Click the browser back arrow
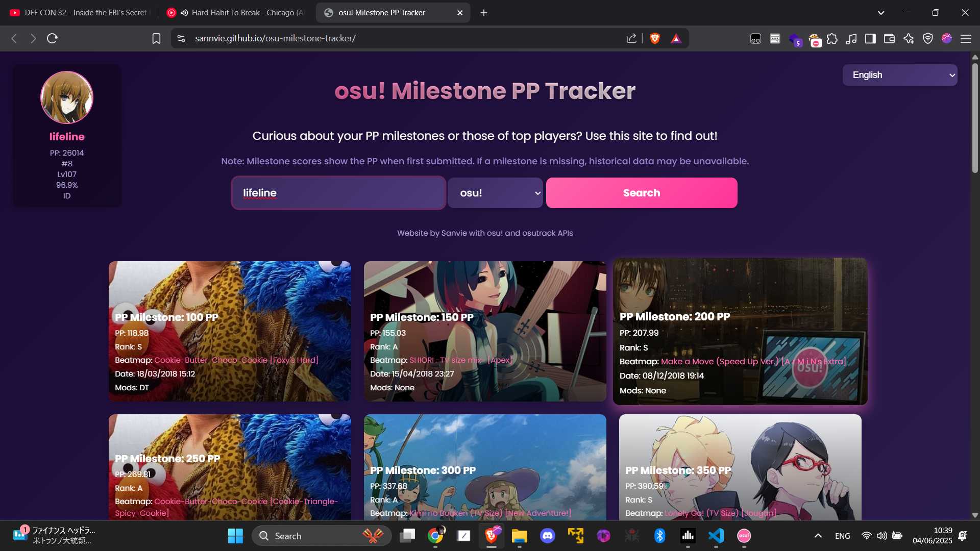980x551 pixels. (x=14, y=38)
